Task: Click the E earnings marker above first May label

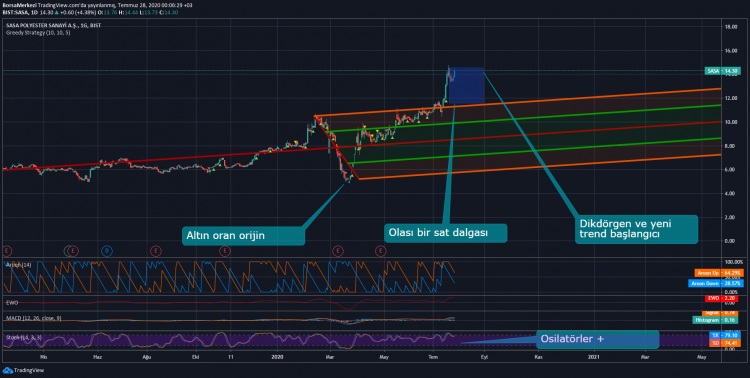Action: tap(381, 251)
